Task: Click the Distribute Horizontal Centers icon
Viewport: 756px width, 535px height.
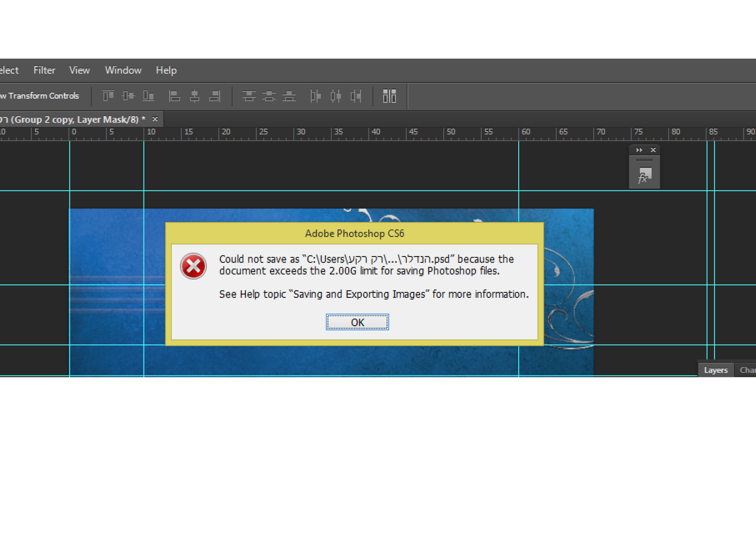Action: point(336,96)
